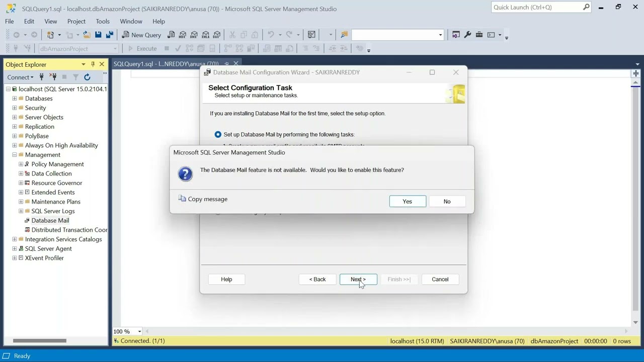
Task: Open an XMLA query from the toolbar
Action: click(x=205, y=35)
